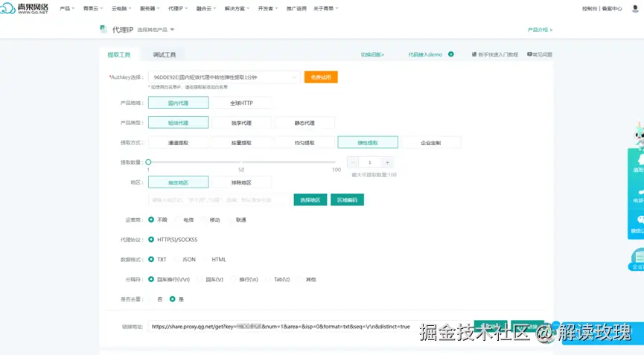Screen dimensions: 644x355
Task: Switch to the 提取工具 tab
Action: click(x=119, y=54)
